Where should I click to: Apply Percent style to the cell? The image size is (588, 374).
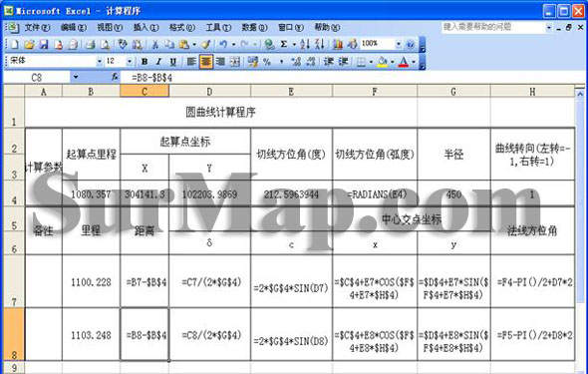(x=267, y=62)
